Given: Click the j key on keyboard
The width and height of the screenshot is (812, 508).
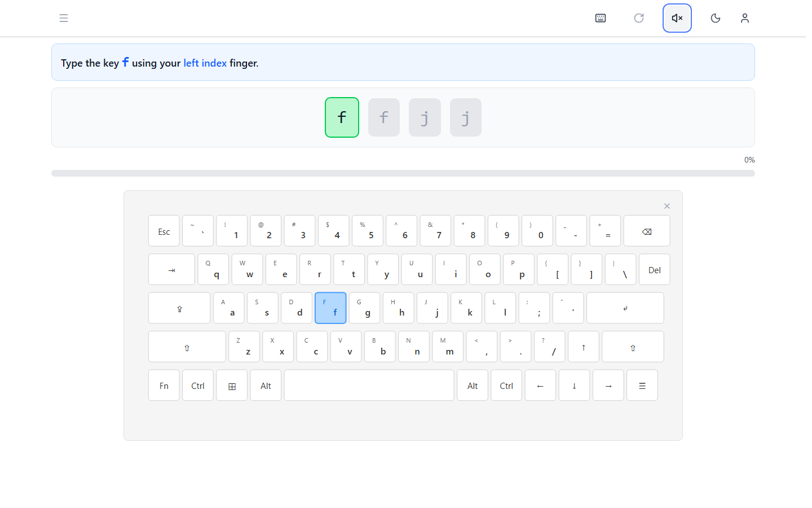Looking at the screenshot, I should tap(433, 308).
